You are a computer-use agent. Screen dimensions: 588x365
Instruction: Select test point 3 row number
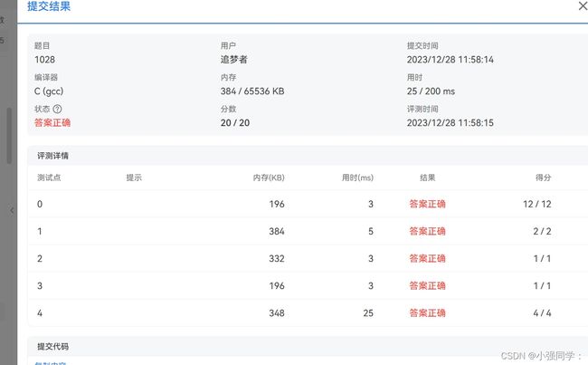(40, 286)
